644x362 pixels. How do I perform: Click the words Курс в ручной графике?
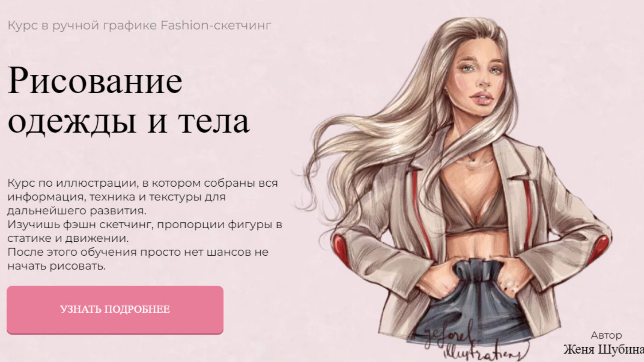pos(82,25)
